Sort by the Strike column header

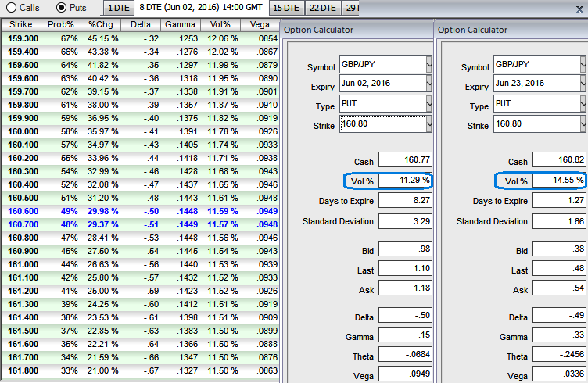[x=20, y=25]
